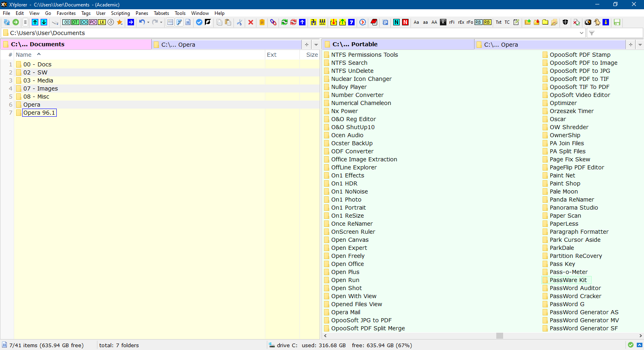Toggle the yellow 'RB' toolbar button
Viewport: 644px width, 350px height.
487,22
